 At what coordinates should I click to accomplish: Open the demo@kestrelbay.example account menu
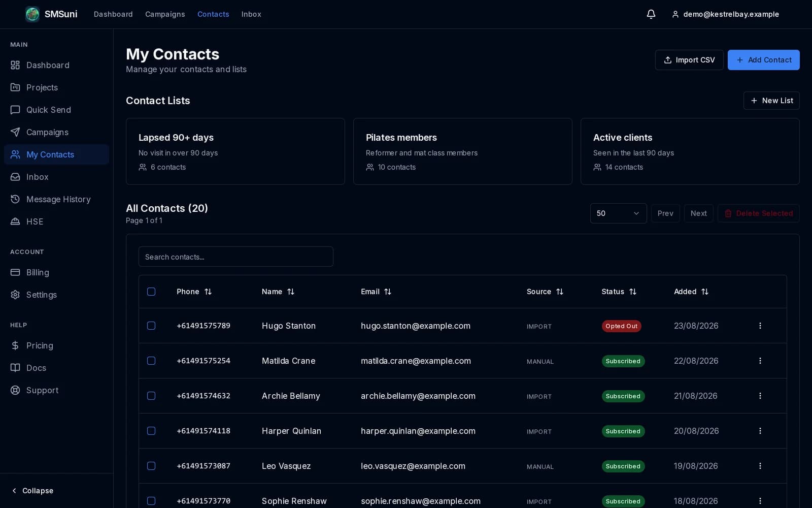tap(725, 14)
